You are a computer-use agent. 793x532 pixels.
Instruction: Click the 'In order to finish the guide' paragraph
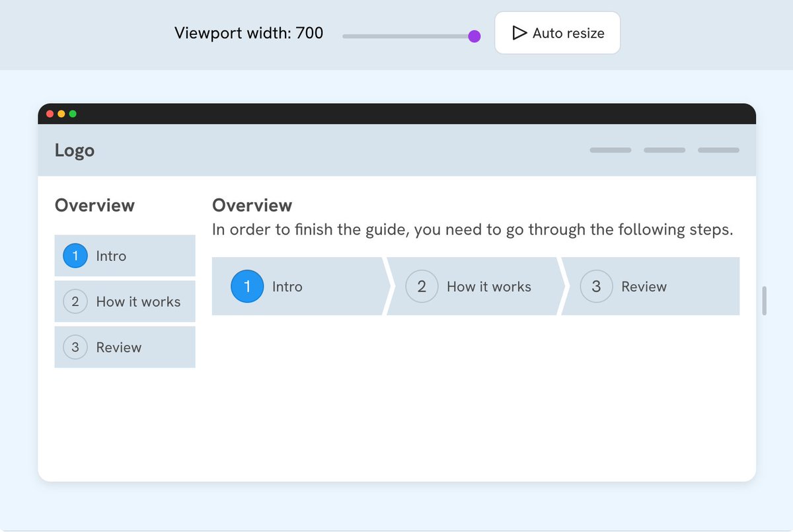[472, 230]
